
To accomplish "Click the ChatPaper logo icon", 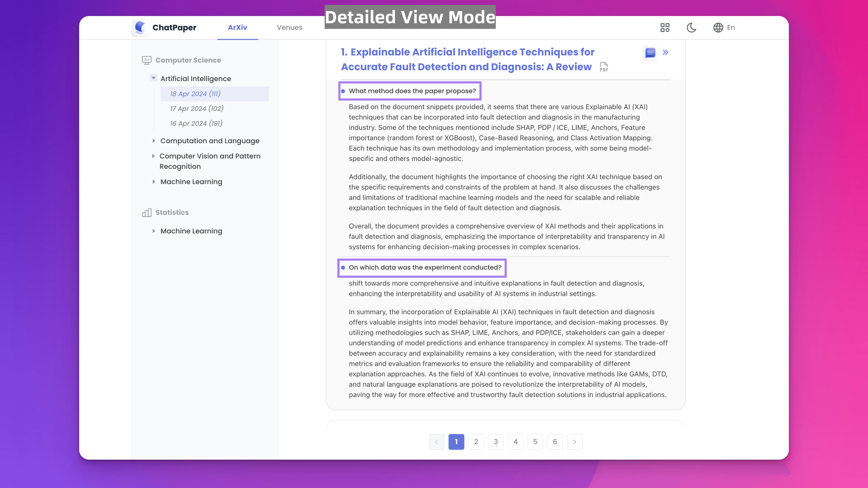I will tap(140, 27).
